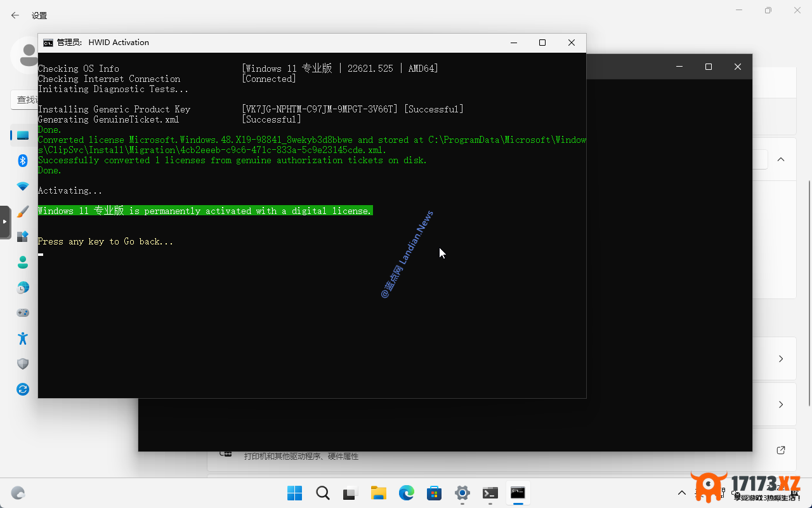Click HWID Activation window title bar icon
Viewport: 812px width, 508px height.
tap(48, 43)
